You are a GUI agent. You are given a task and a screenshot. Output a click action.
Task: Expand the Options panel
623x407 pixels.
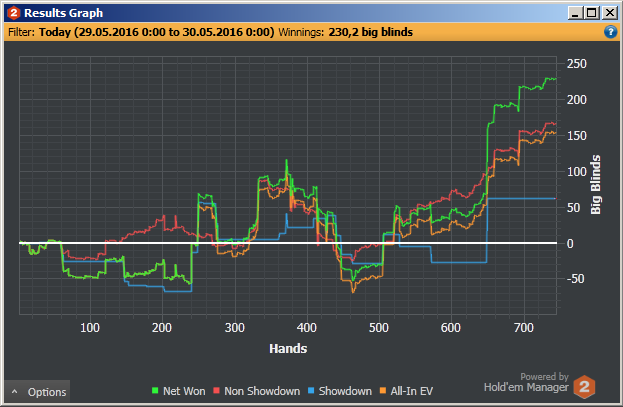pyautogui.click(x=38, y=392)
